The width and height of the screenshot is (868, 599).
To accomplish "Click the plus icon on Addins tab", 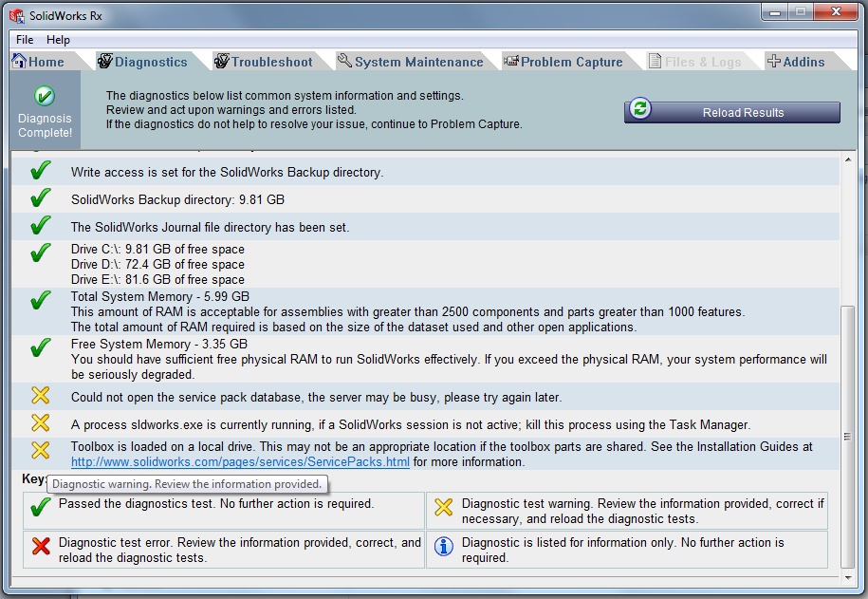I will [773, 61].
